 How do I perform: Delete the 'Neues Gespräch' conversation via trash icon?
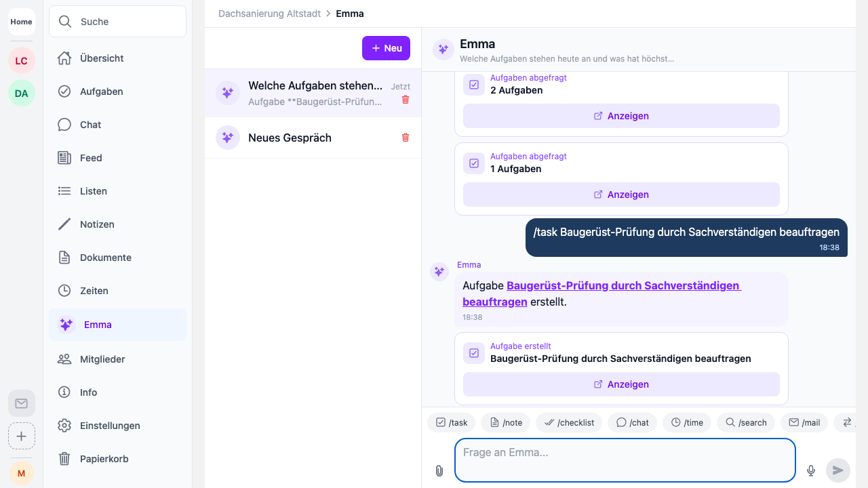point(406,138)
